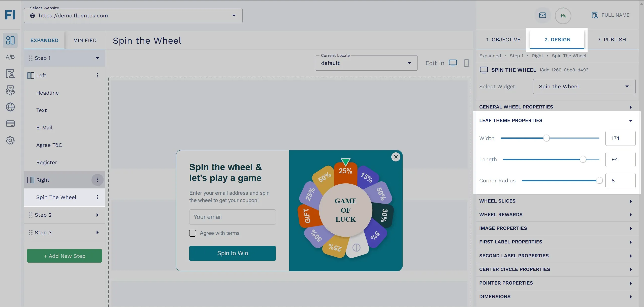Expand the Wheel Slices section
The width and height of the screenshot is (644, 307).
[556, 201]
